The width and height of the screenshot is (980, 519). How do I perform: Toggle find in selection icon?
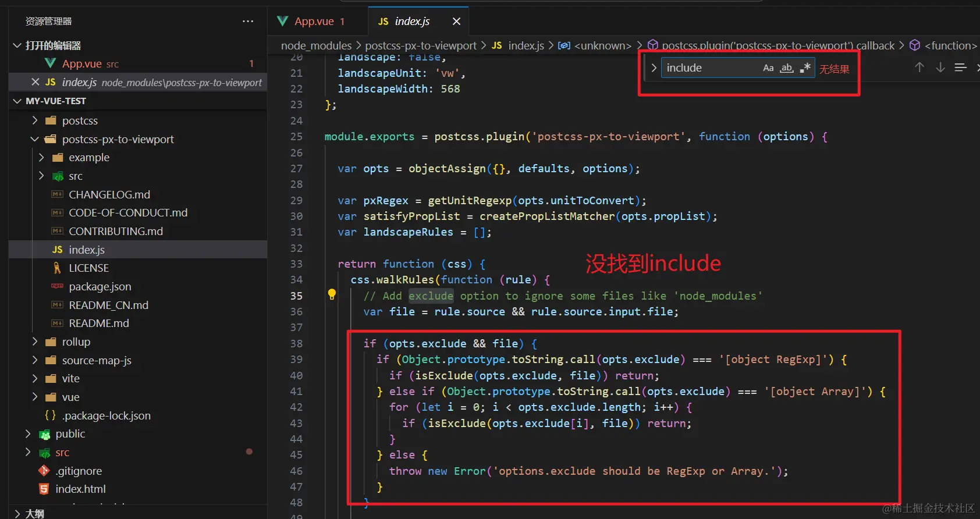pos(961,67)
